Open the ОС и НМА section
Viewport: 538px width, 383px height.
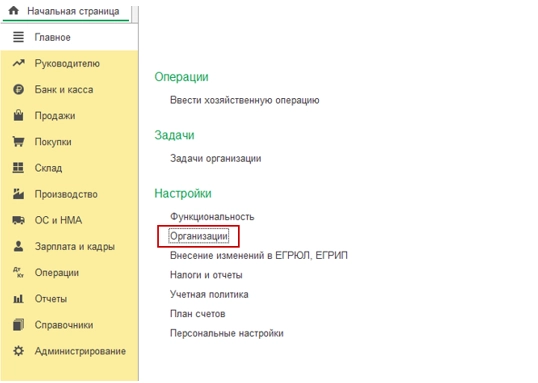(58, 220)
